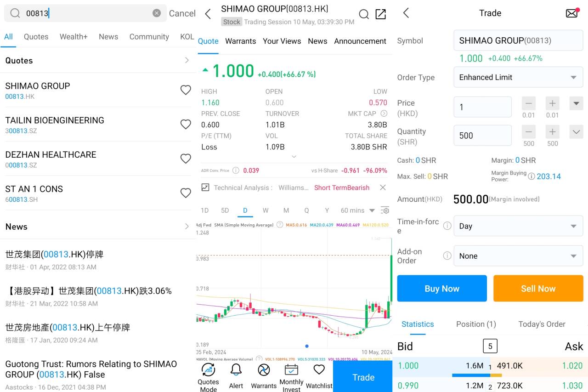Expand the Time-in-force Day dropdown

518,226
